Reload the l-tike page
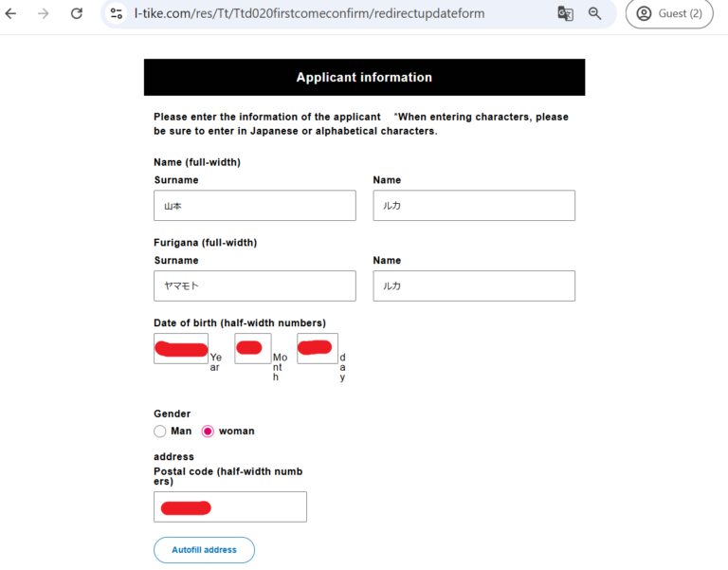The width and height of the screenshot is (728, 570). click(x=77, y=13)
